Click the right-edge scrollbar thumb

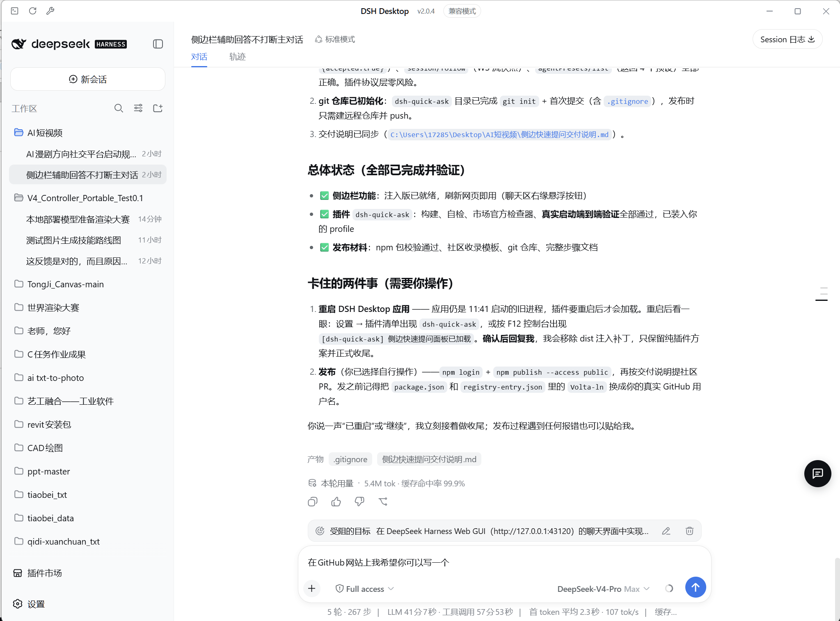[x=838, y=589]
